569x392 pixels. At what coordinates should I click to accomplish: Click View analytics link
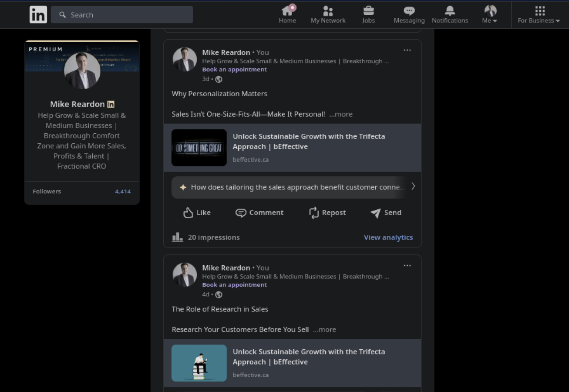click(388, 237)
